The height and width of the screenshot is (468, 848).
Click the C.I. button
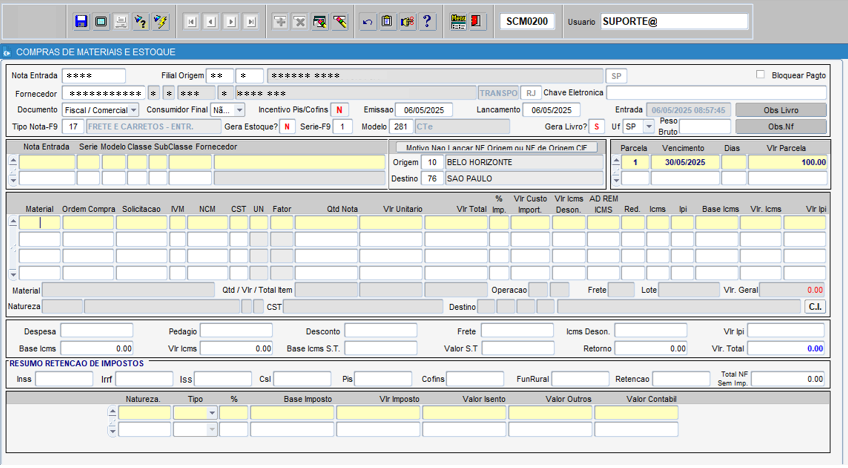[815, 307]
